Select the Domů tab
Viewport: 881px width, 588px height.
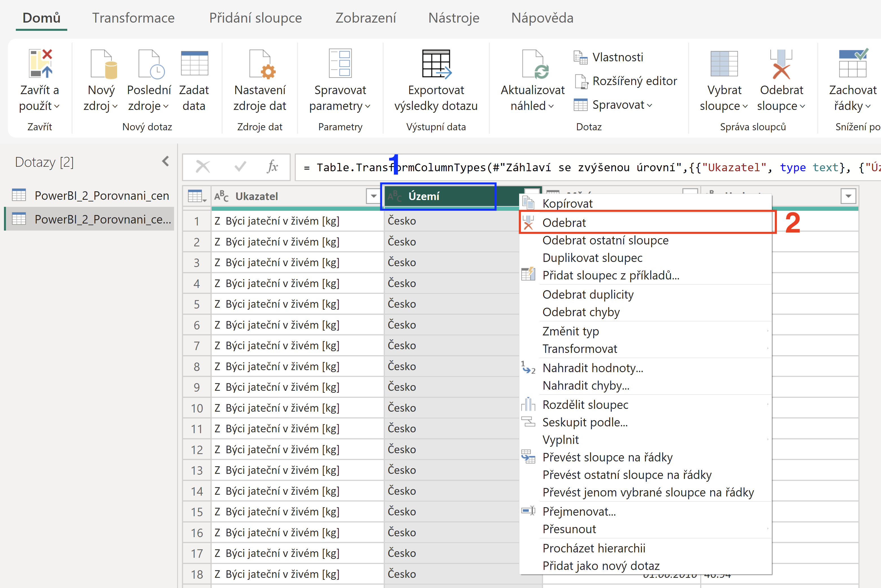click(41, 18)
